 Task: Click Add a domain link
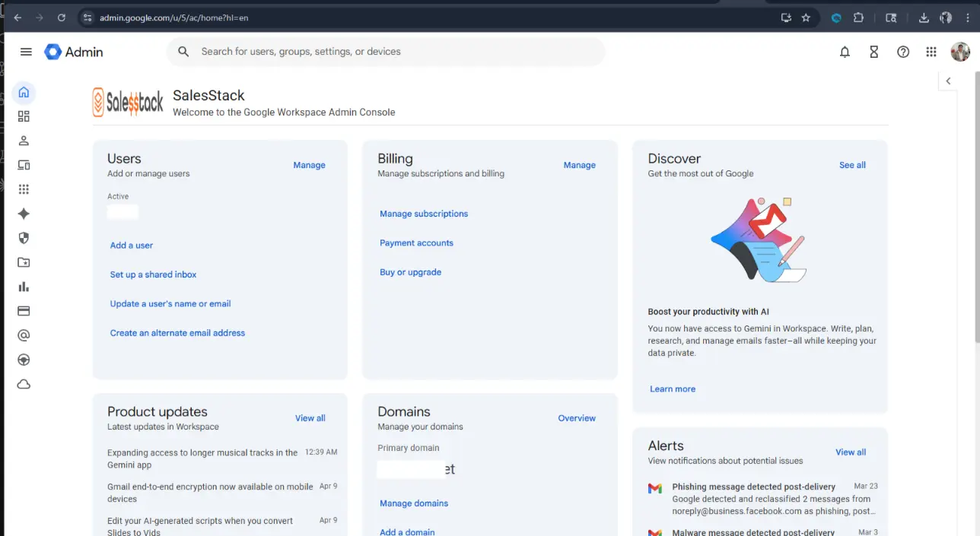pos(407,532)
